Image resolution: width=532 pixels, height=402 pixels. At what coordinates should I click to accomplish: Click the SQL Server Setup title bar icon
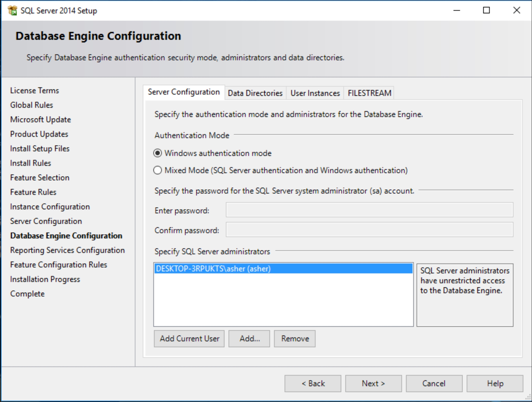pyautogui.click(x=13, y=11)
